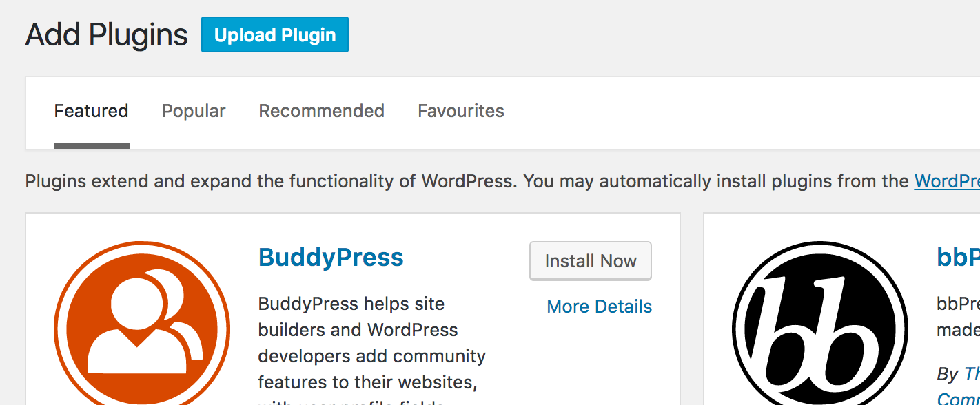Switch to the Popular tab
Screen dimensions: 980x405
tap(194, 111)
